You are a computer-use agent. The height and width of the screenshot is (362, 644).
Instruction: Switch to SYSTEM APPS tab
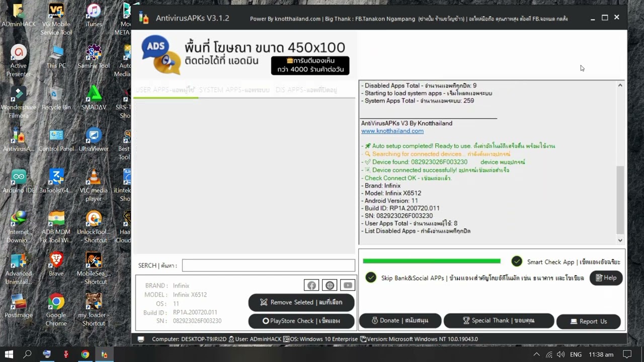tap(235, 90)
